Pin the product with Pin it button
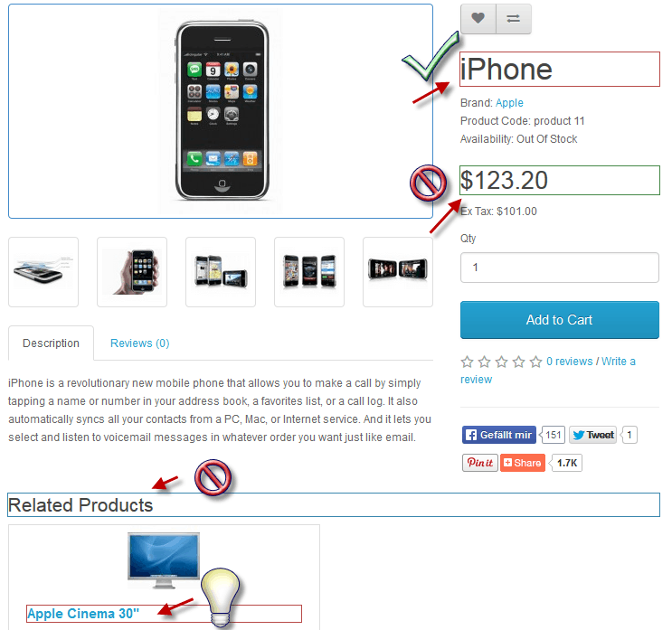Viewport: 672px width, 630px height. point(480,463)
